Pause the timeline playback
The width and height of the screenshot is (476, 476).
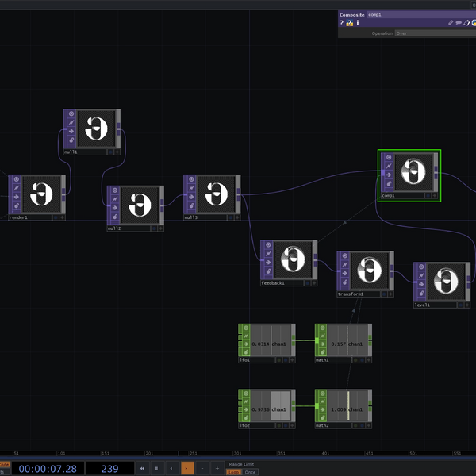156,468
